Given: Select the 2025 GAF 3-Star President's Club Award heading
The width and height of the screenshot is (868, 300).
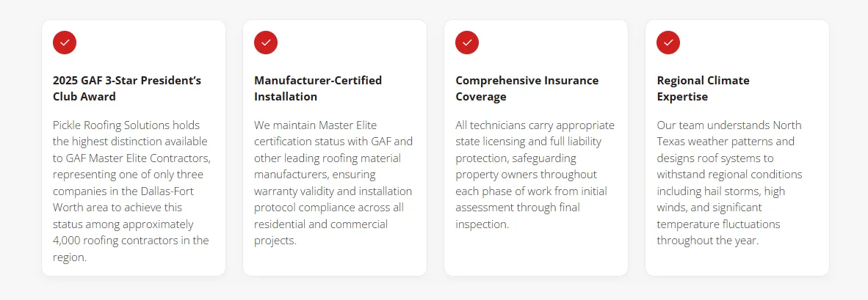Looking at the screenshot, I should (127, 89).
